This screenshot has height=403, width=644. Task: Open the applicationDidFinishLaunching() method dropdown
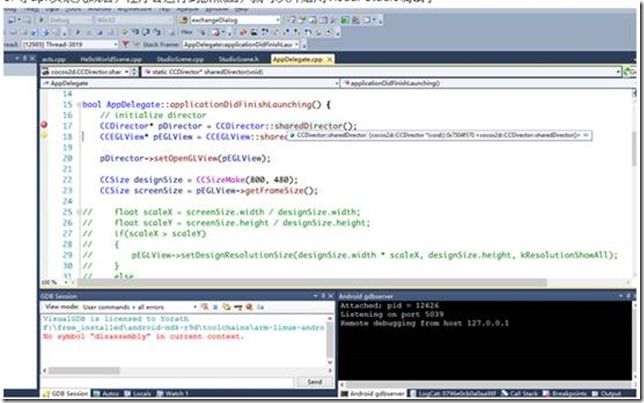tap(488, 83)
